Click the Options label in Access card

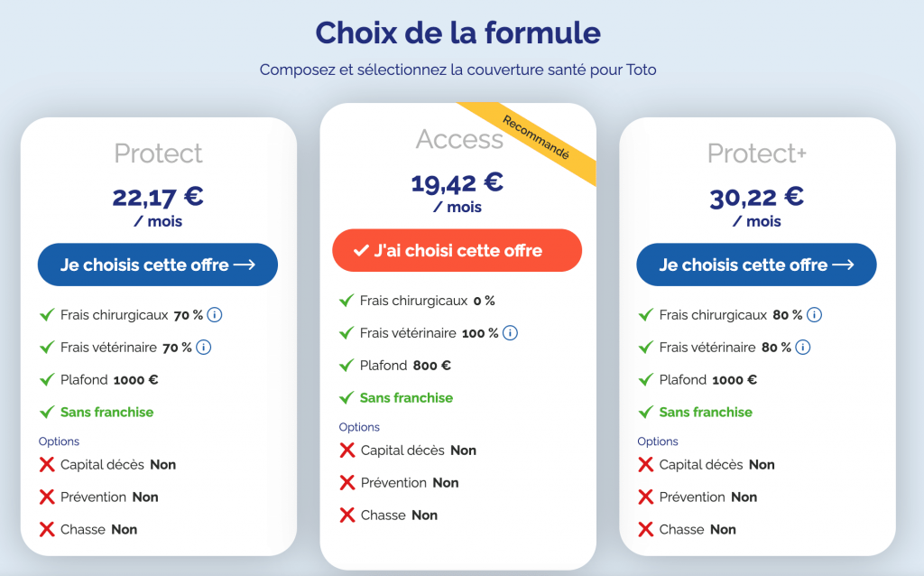point(359,427)
